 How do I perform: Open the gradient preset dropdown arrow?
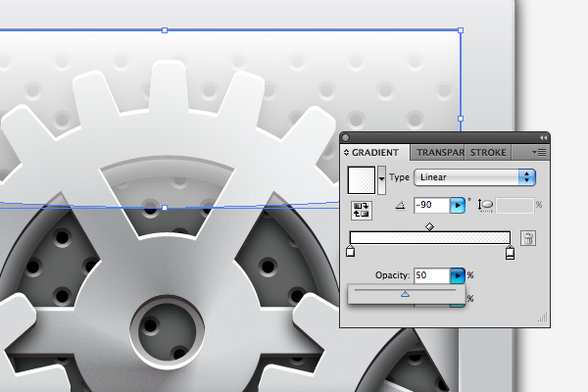coord(381,180)
